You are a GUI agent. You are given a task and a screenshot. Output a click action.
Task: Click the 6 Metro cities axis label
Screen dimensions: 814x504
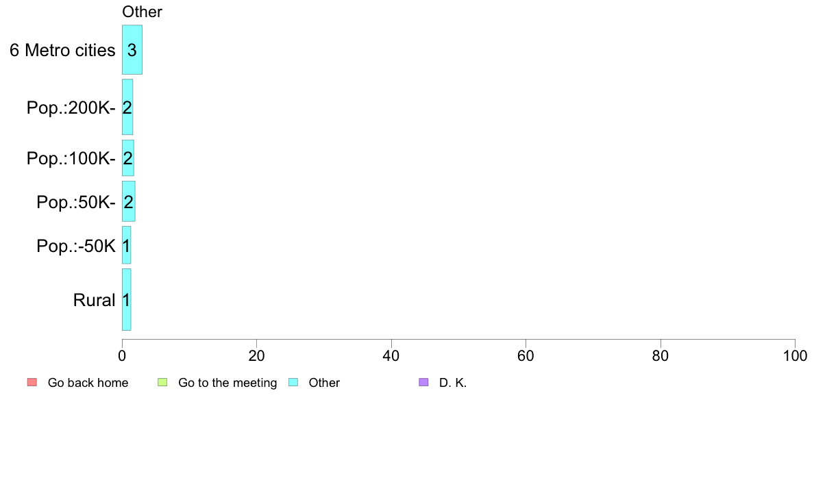(x=62, y=51)
